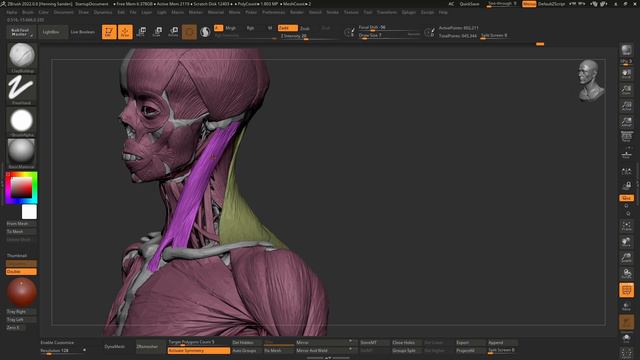Click the red material sphere thumbnail

pos(21,292)
